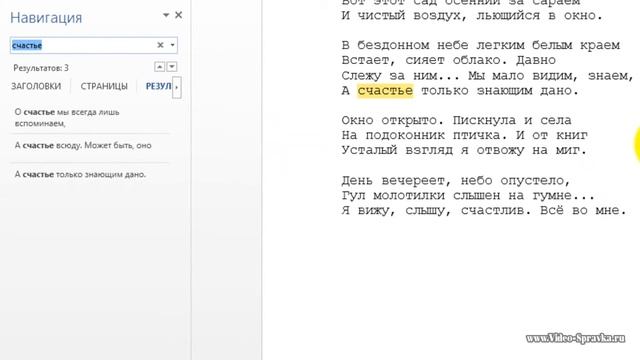Click line 'В бездонном небе легким белым краем'

point(480,45)
